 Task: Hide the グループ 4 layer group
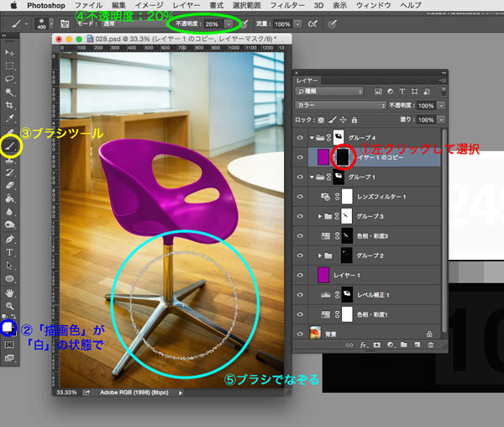coord(301,136)
